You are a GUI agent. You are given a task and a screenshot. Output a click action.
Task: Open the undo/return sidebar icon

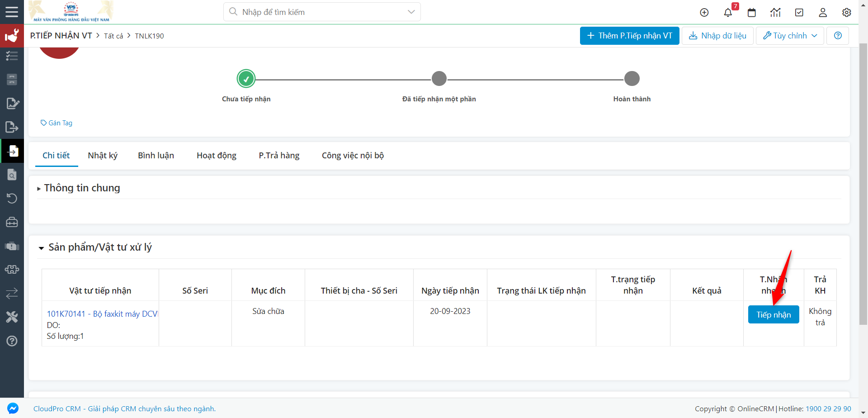pos(12,198)
